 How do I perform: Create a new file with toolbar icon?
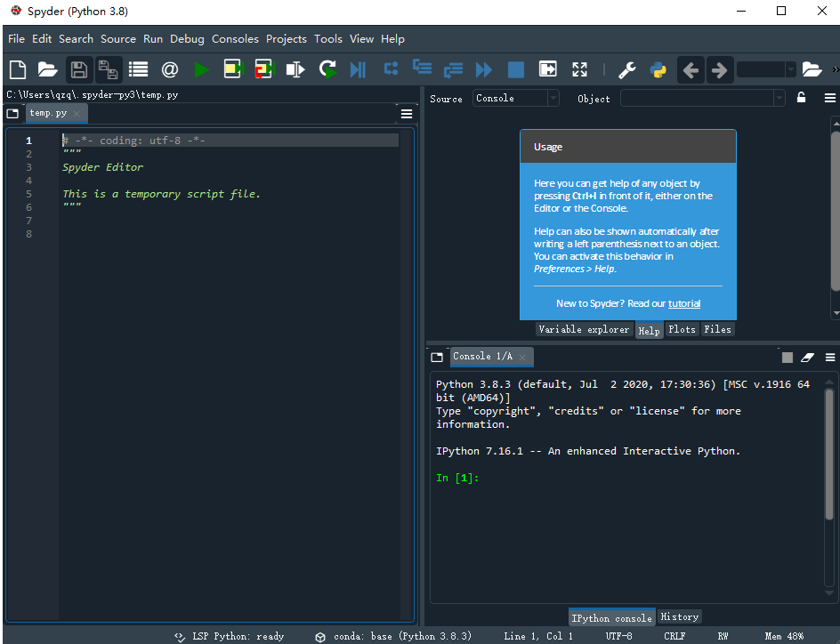[x=18, y=69]
